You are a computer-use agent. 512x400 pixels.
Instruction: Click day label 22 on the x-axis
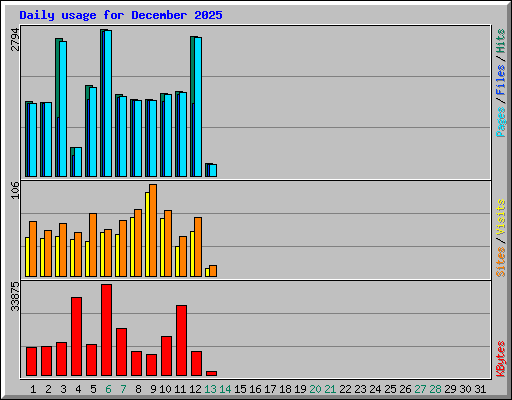(345, 389)
